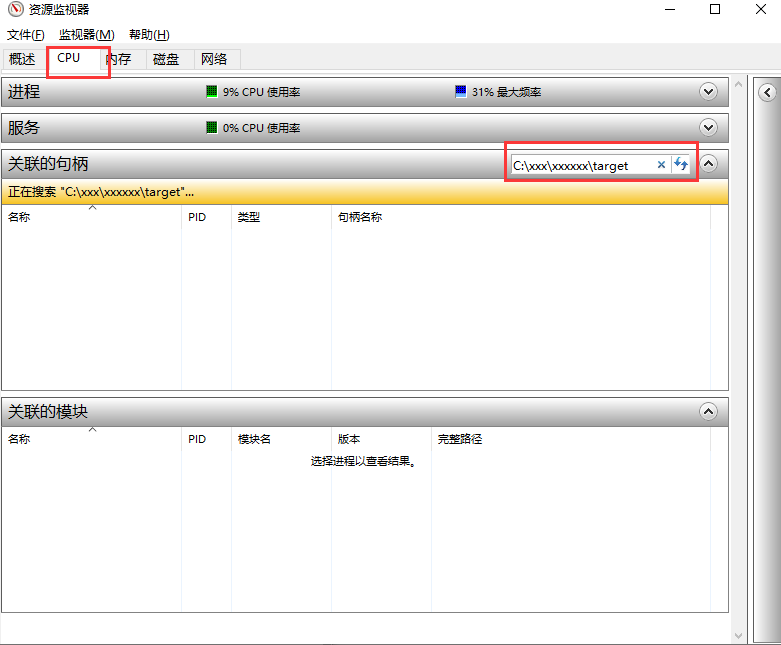
Task: Collapse the 关联的模块 section
Action: tap(708, 412)
